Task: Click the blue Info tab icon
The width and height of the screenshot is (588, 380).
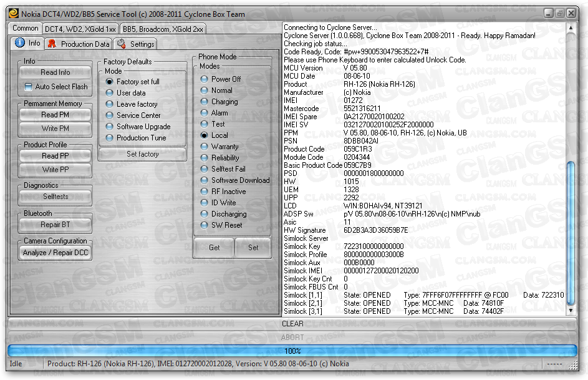Action: (x=20, y=43)
